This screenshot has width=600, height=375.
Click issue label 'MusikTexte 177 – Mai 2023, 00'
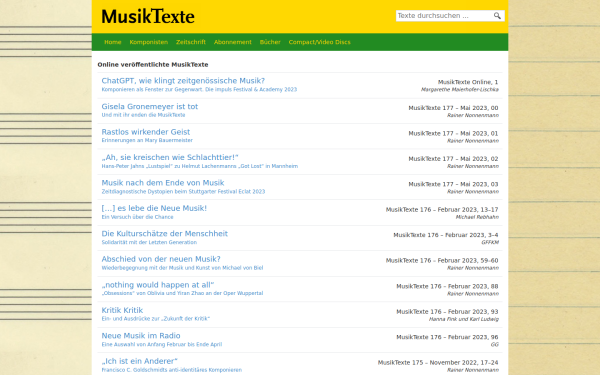pos(453,108)
